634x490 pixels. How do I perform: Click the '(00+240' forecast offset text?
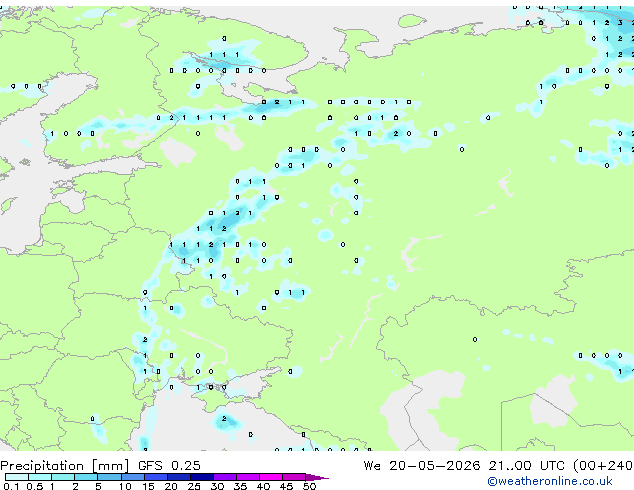pyautogui.click(x=603, y=466)
